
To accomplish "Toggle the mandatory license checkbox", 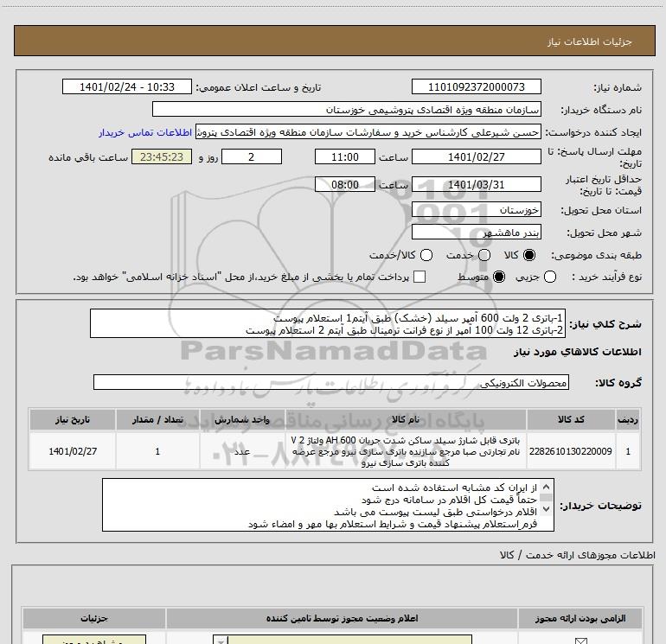I will [580, 641].
